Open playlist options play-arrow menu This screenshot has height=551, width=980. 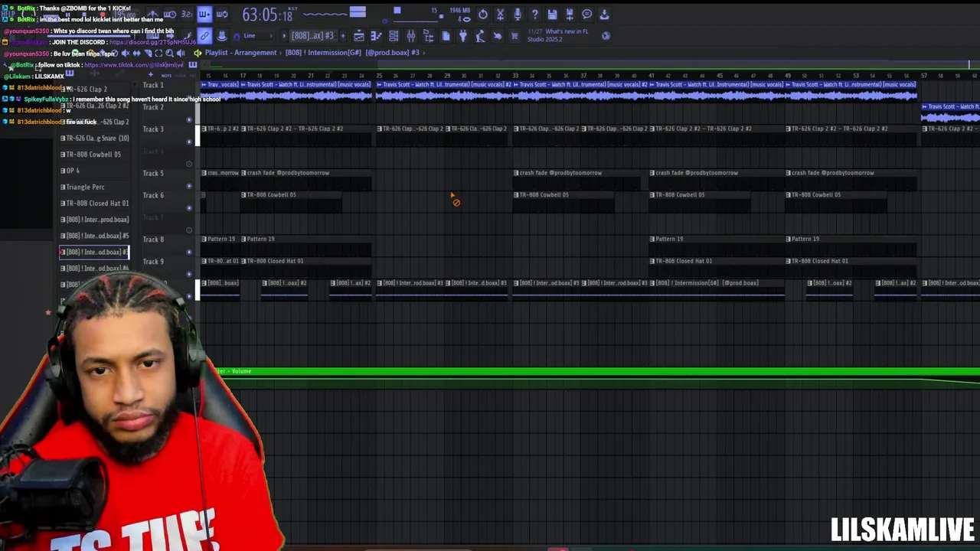198,53
